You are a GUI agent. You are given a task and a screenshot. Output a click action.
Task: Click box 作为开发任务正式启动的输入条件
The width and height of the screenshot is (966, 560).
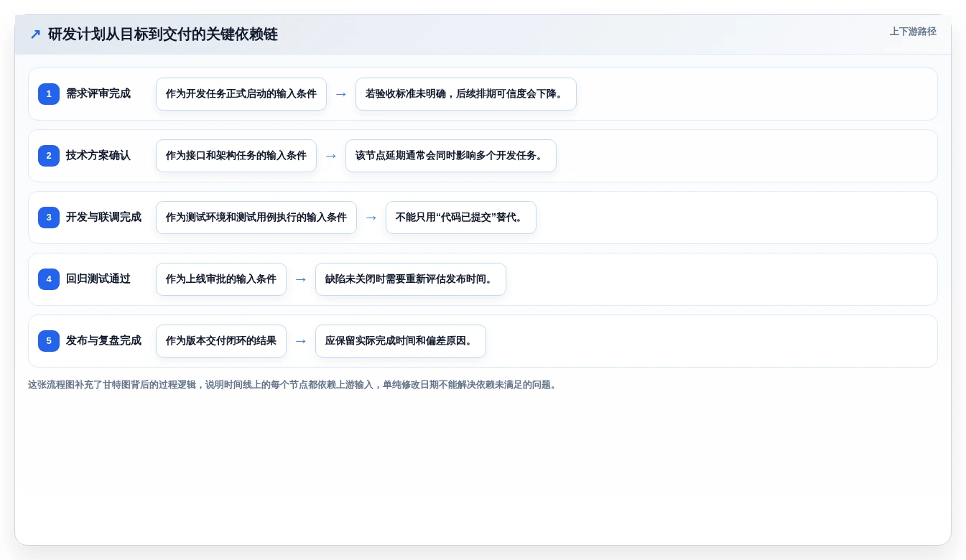pyautogui.click(x=241, y=94)
